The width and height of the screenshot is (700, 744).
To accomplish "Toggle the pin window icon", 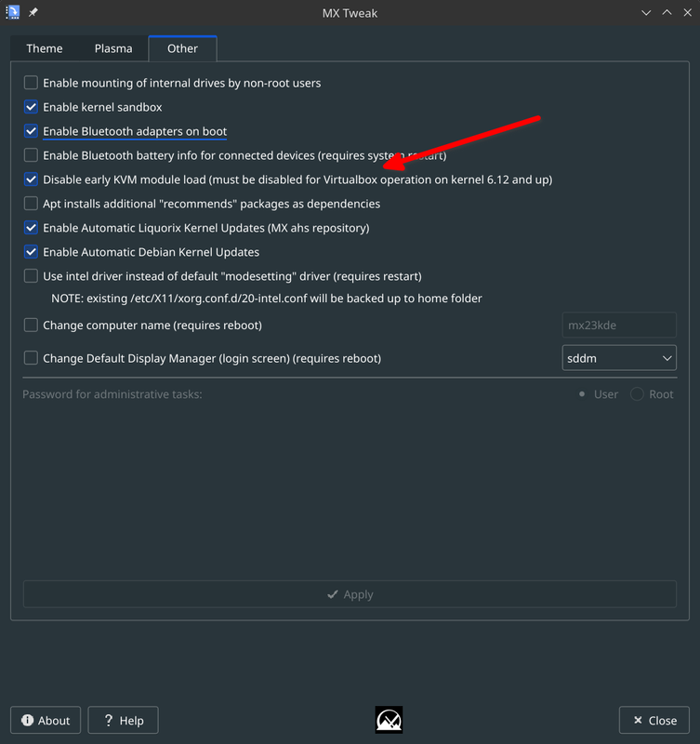I will pos(33,12).
